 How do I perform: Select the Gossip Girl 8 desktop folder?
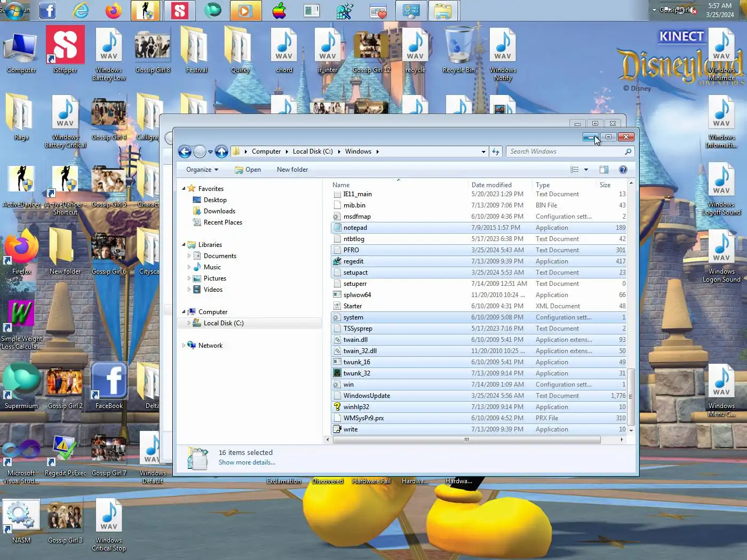tap(153, 51)
